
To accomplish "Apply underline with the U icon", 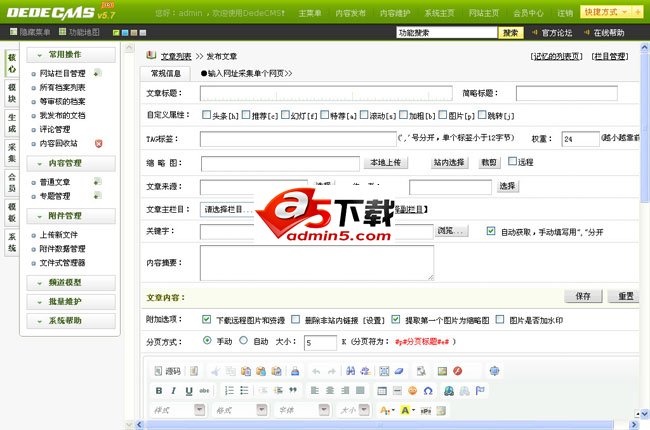I will 189,391.
